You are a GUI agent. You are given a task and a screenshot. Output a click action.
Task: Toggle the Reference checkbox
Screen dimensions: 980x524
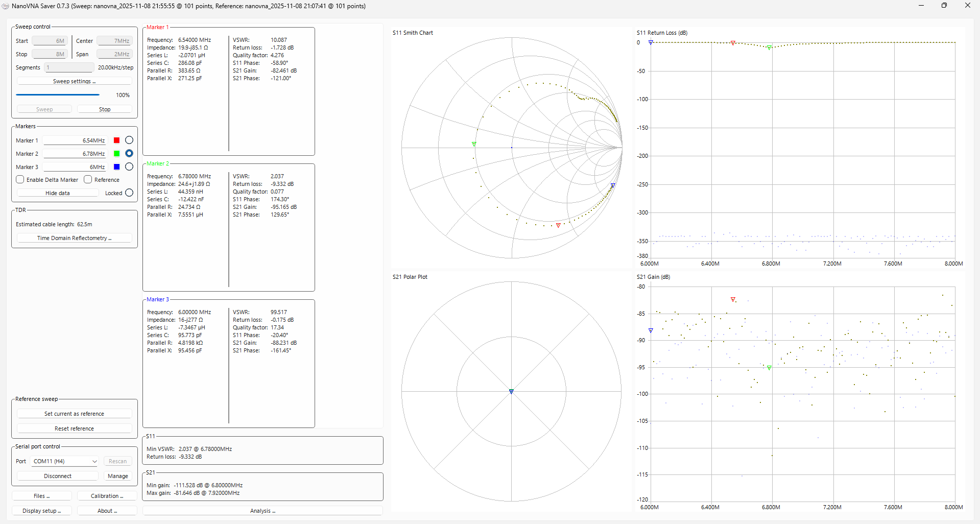click(88, 180)
